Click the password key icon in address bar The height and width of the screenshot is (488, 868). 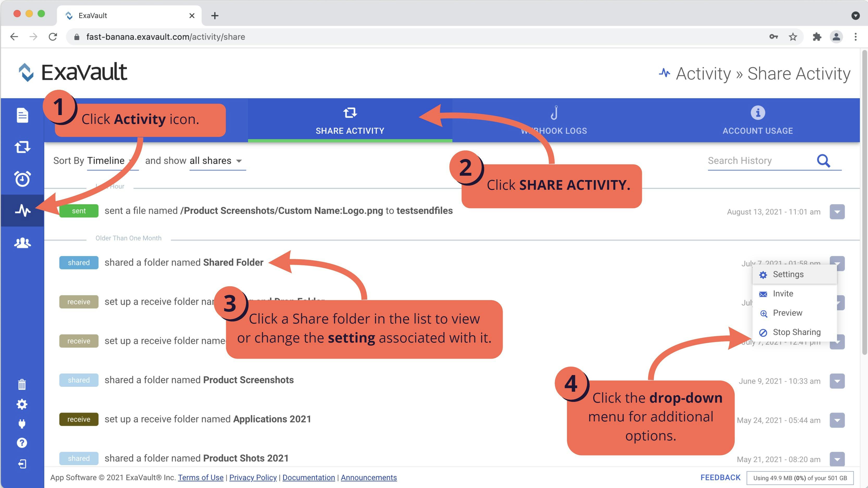coord(773,37)
